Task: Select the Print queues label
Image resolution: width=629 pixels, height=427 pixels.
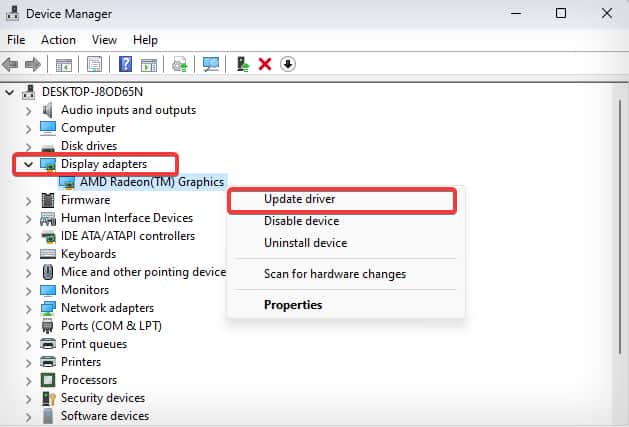Action: point(94,344)
